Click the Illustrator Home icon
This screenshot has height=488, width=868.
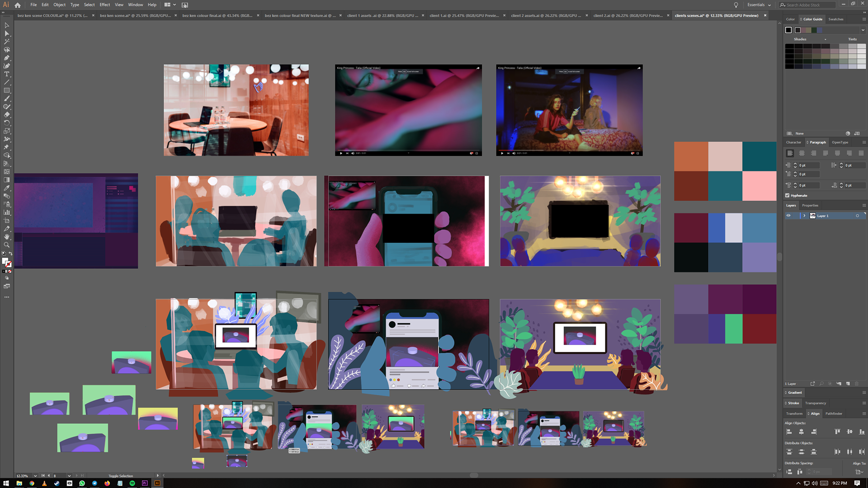click(18, 5)
